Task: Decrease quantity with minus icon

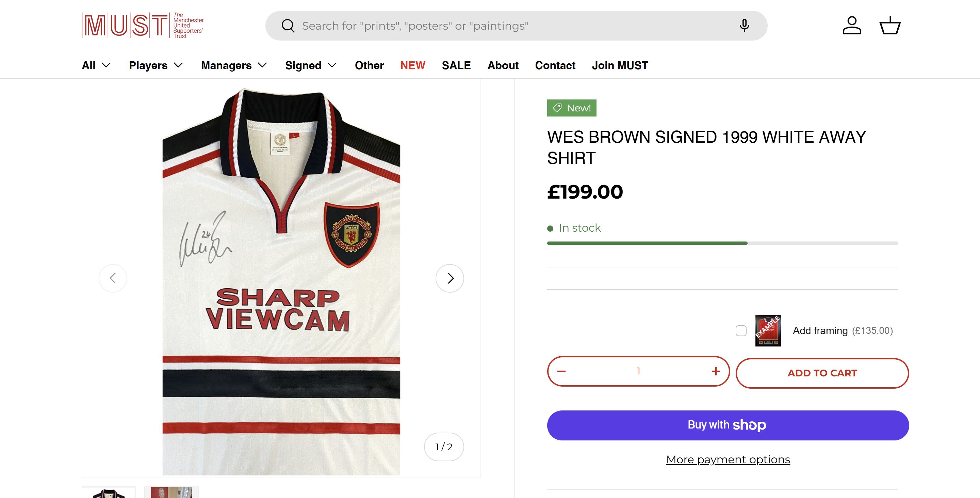Action: 561,371
